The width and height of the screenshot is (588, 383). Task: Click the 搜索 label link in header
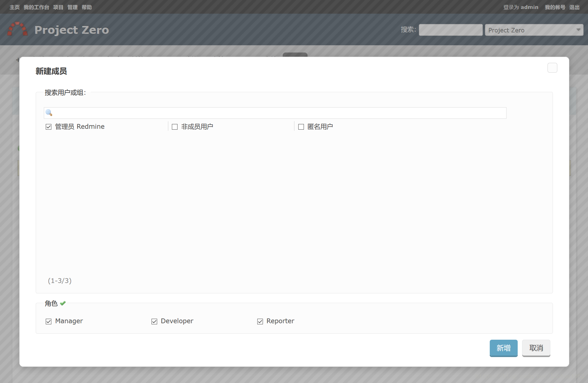(407, 30)
